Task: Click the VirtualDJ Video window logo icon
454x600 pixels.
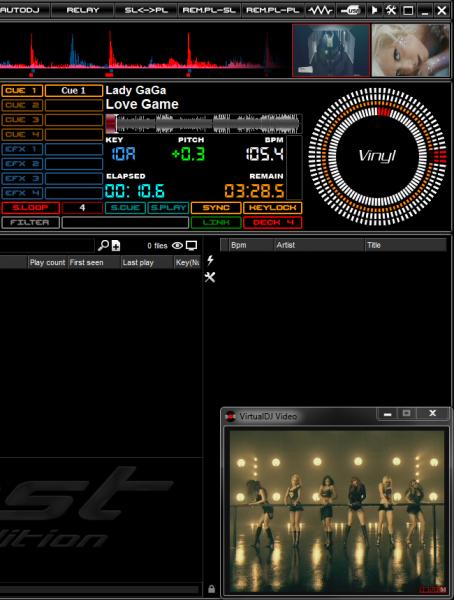Action: coord(230,416)
